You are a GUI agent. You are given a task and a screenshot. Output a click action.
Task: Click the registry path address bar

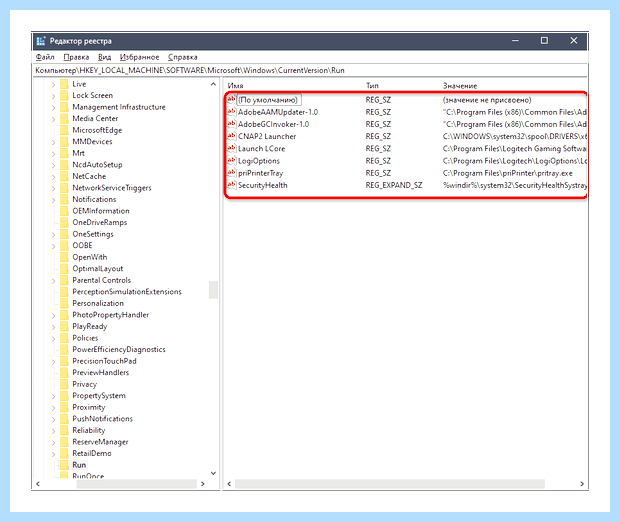[310, 70]
